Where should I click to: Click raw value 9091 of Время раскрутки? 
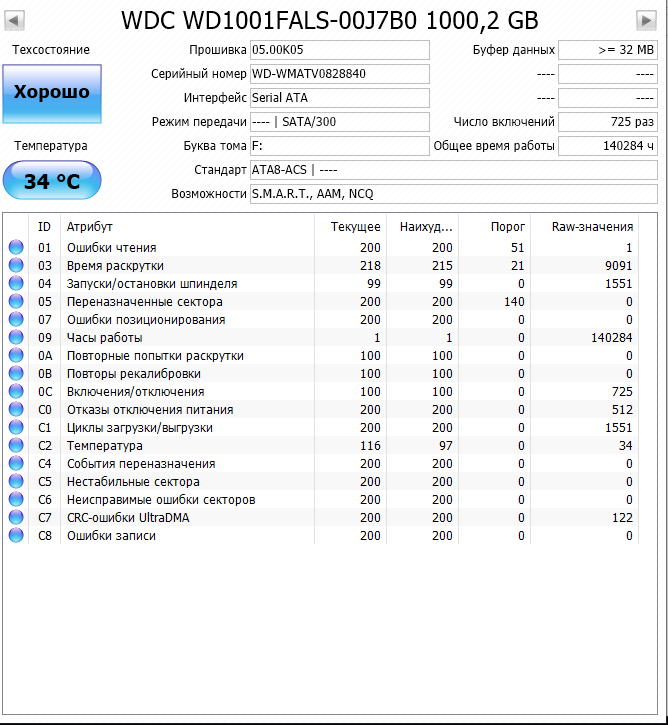click(619, 266)
